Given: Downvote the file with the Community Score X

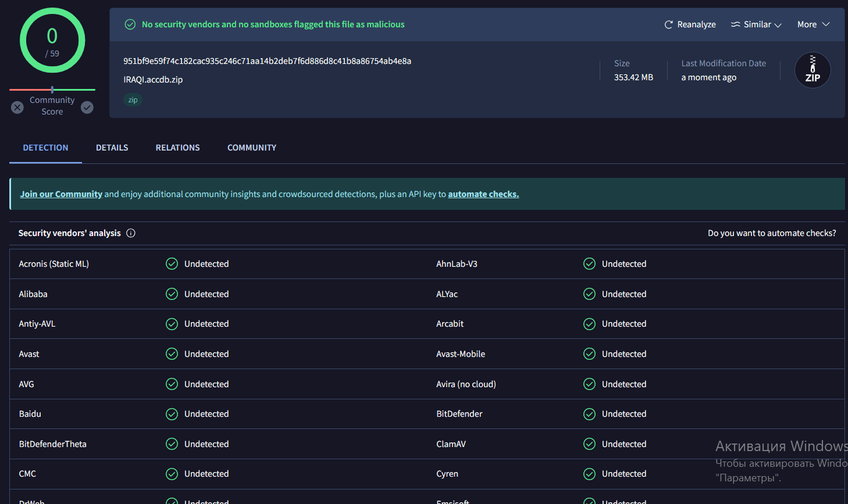Looking at the screenshot, I should click(x=17, y=107).
